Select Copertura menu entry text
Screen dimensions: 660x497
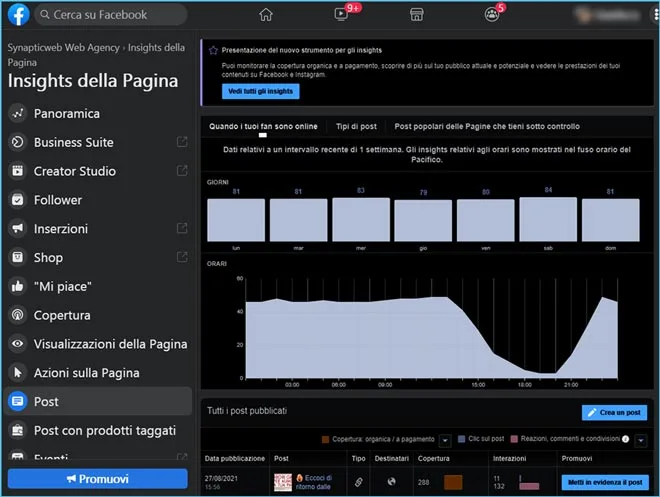pos(62,315)
